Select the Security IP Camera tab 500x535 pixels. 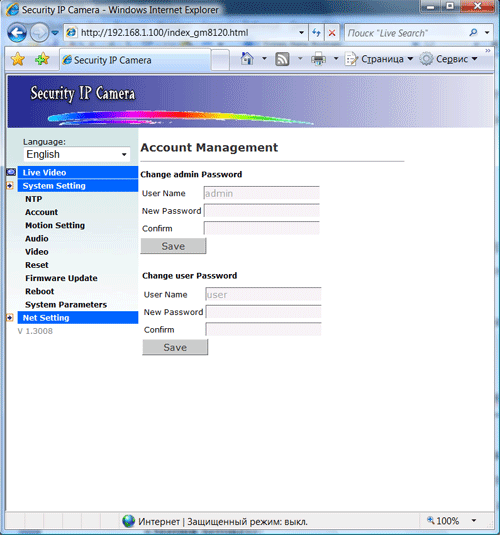(x=135, y=60)
